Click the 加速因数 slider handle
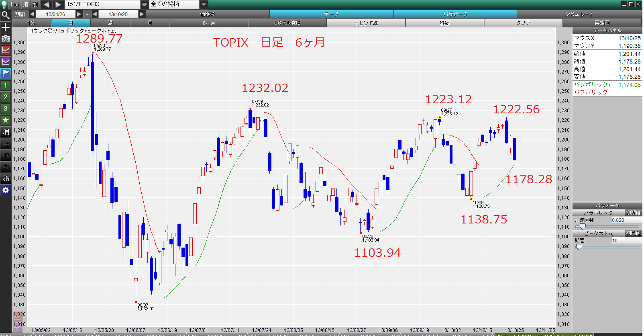The width and height of the screenshot is (644, 336). coord(583,227)
